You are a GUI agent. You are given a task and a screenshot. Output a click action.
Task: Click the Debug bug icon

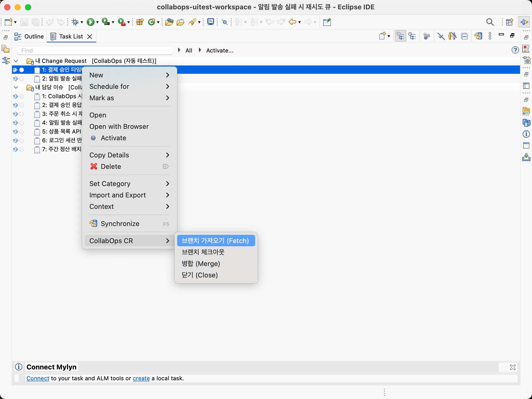pos(75,22)
